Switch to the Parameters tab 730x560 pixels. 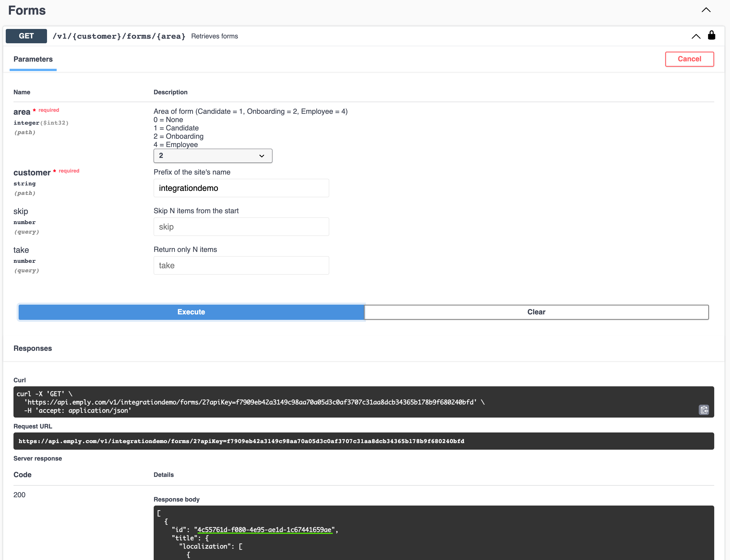pyautogui.click(x=33, y=59)
